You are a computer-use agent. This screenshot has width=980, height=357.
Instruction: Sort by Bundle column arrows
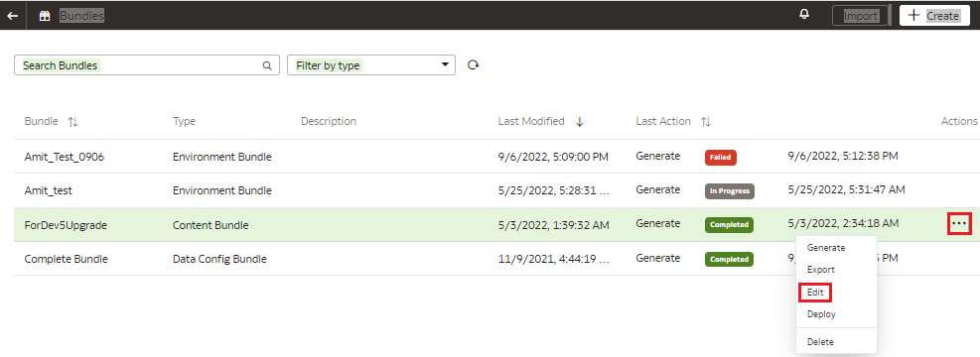coord(73,122)
